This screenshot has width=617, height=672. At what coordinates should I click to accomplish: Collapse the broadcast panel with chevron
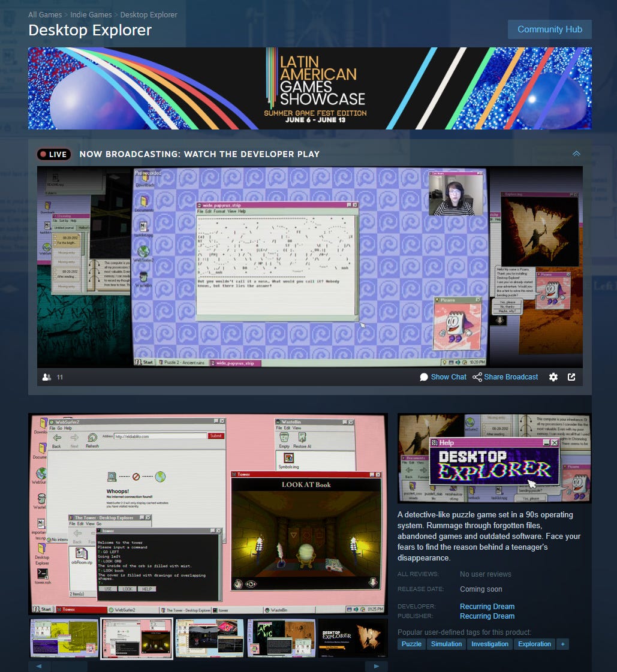pos(576,153)
